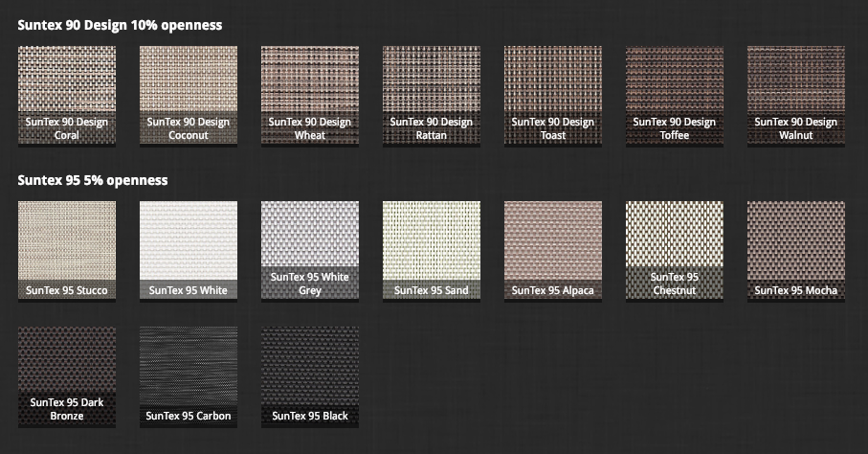Click the Suntex 95 5% openness heading

tap(93, 180)
